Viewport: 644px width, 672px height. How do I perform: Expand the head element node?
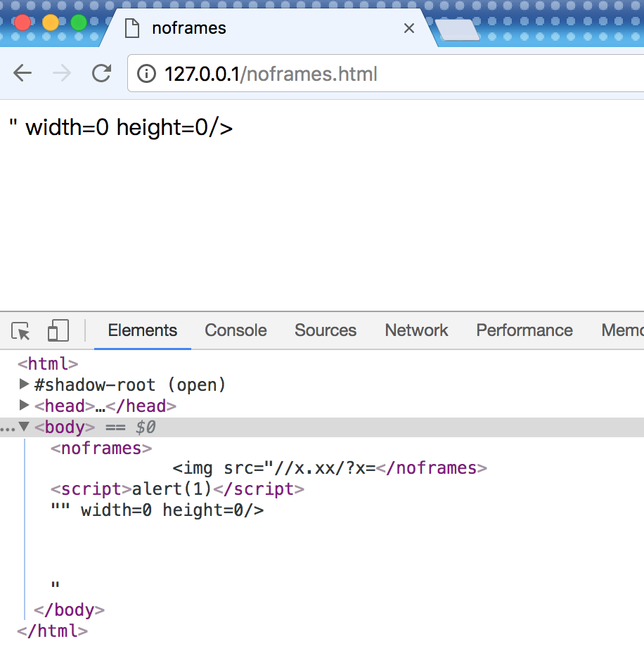click(x=24, y=405)
